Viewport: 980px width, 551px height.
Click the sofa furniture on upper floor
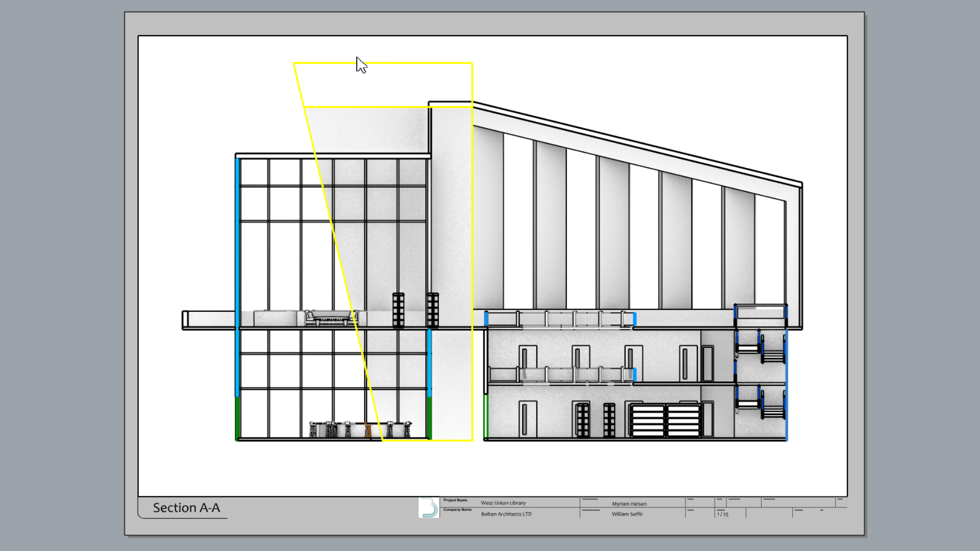click(331, 318)
